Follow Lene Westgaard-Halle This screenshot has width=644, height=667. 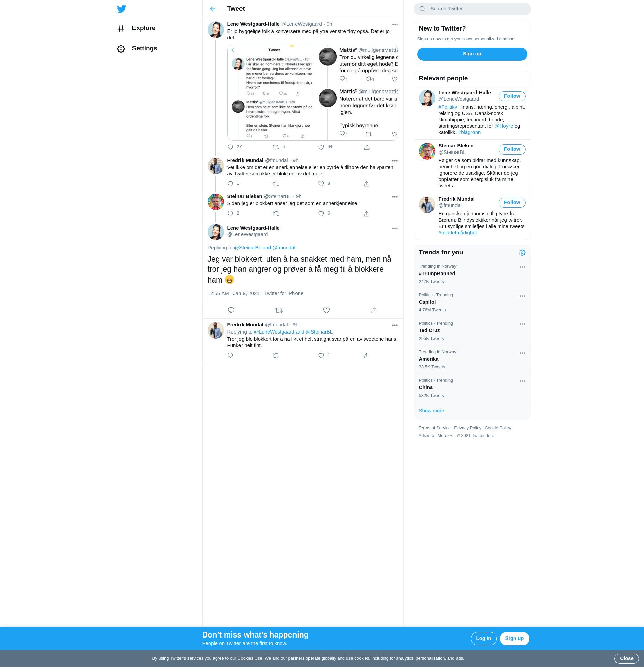(512, 96)
